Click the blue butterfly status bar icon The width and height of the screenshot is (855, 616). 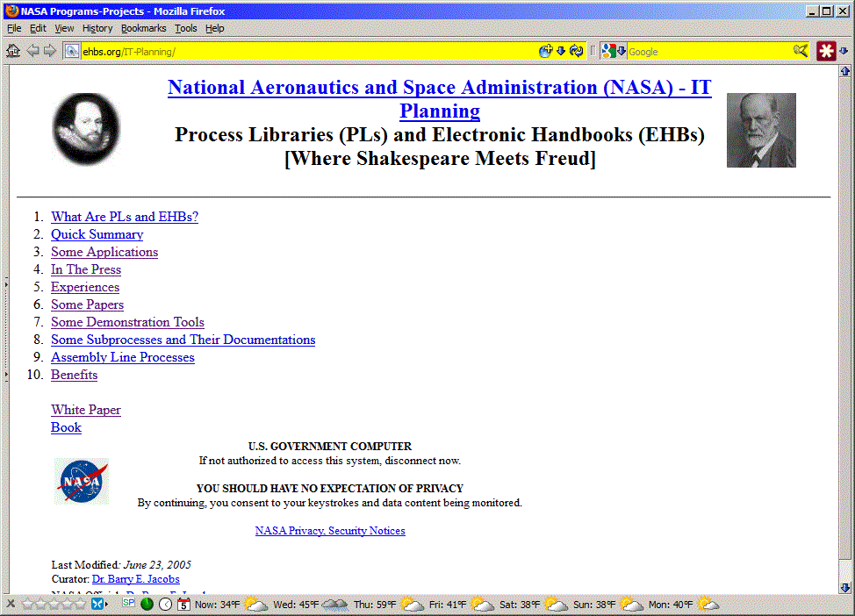click(x=97, y=604)
